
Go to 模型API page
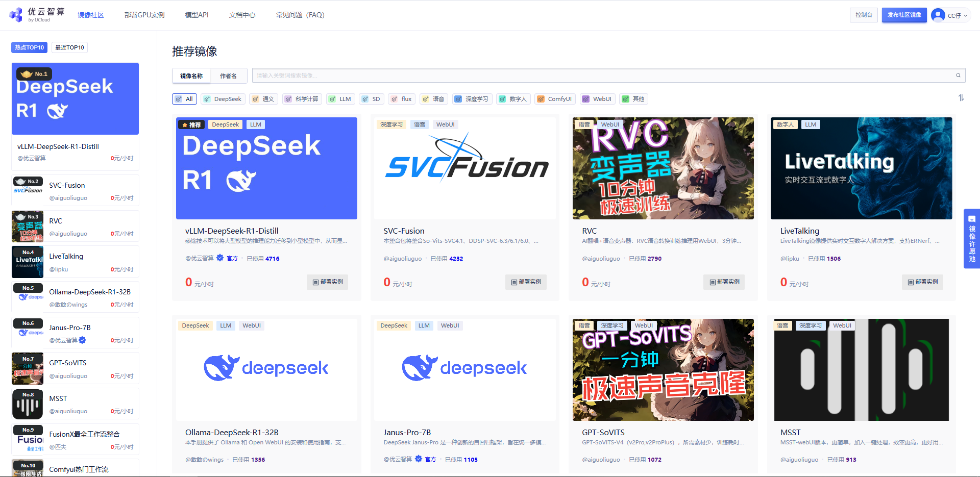pyautogui.click(x=197, y=15)
